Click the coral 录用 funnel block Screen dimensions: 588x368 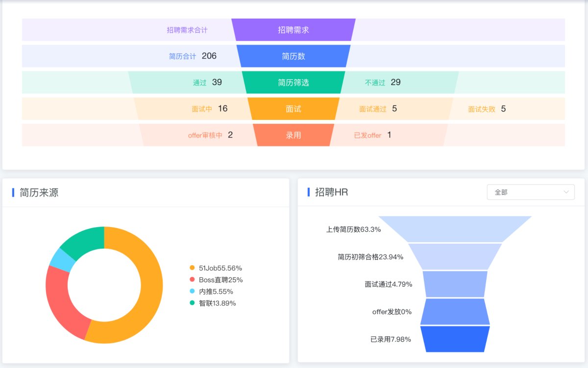(x=294, y=135)
